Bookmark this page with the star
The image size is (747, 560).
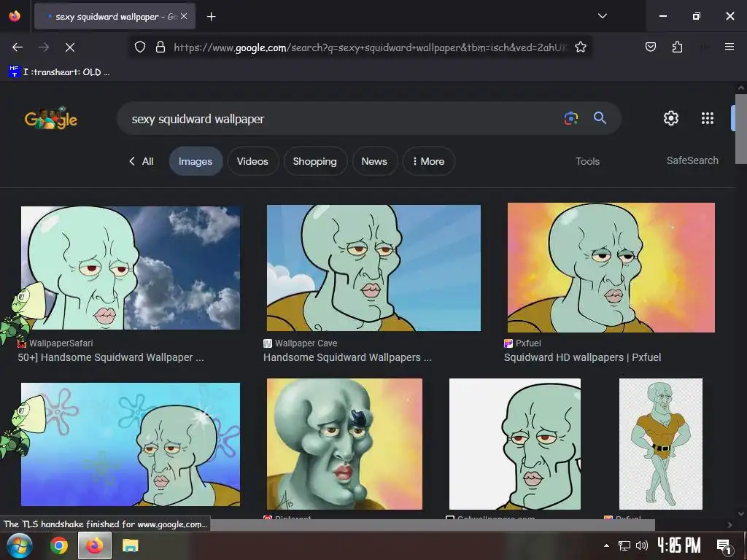pos(580,47)
